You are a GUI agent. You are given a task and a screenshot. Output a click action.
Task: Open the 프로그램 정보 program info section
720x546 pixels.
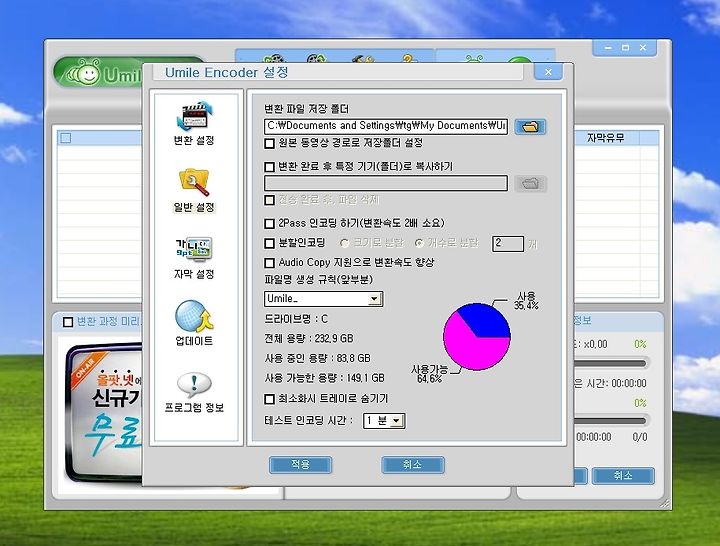point(194,392)
